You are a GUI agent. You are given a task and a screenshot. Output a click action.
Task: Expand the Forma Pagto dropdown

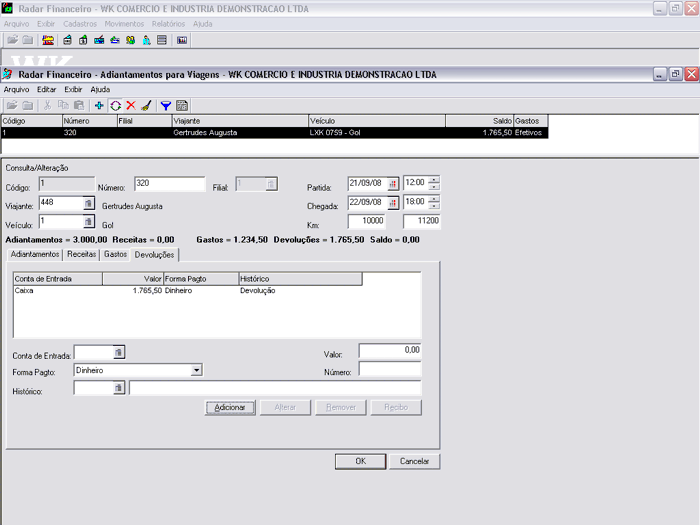[197, 370]
